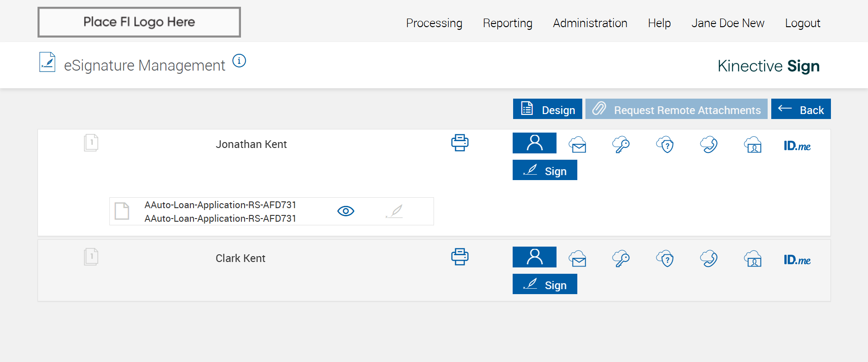Click the print icon for Clark Kent
868x362 pixels.
coord(460,257)
